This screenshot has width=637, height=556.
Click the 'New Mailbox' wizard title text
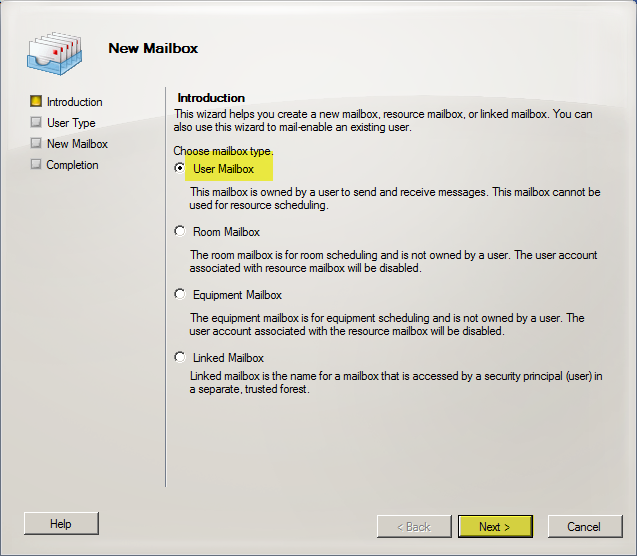[x=153, y=48]
